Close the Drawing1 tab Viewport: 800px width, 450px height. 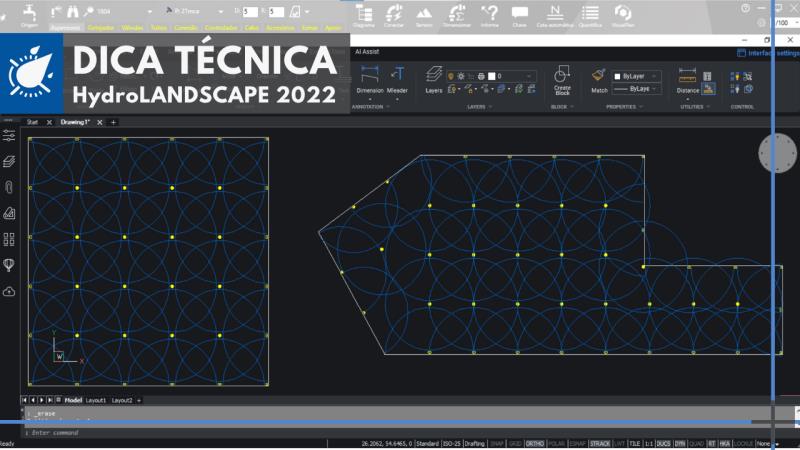click(99, 122)
